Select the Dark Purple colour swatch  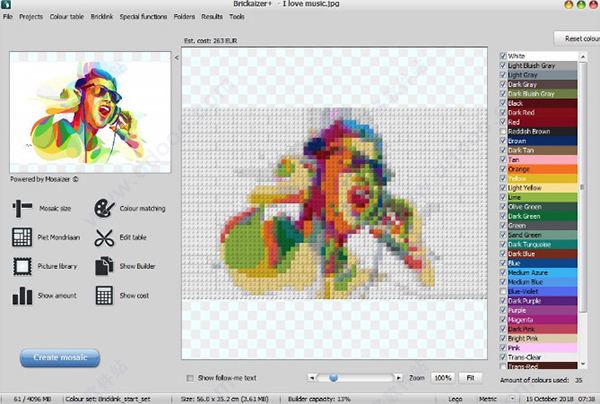(542, 301)
